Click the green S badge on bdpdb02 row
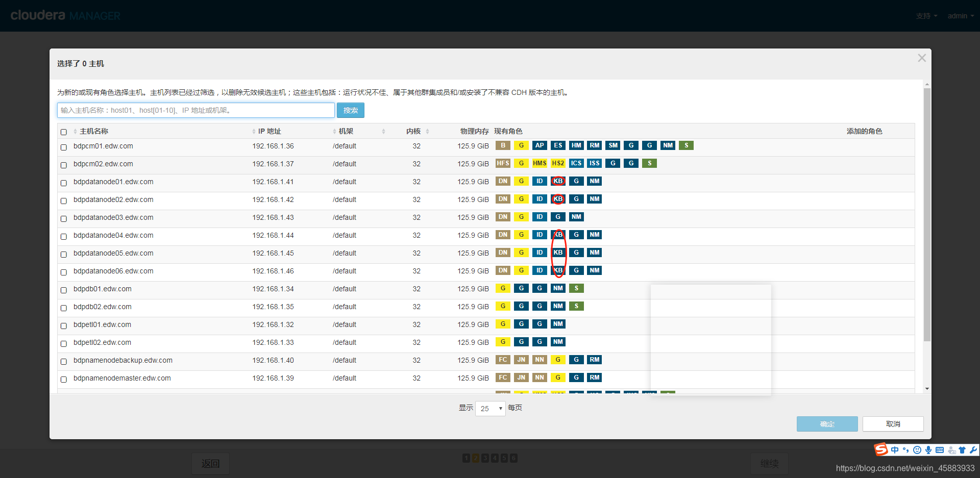Image resolution: width=980 pixels, height=478 pixels. 576,306
